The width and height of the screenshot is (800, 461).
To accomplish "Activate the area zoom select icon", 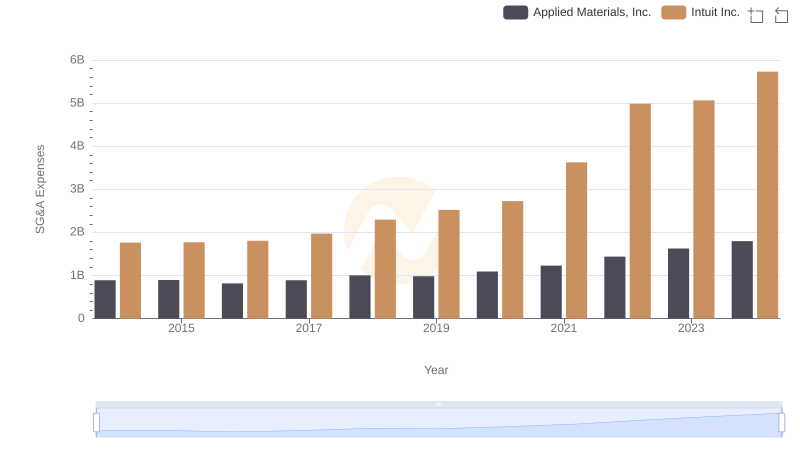I will click(x=756, y=15).
